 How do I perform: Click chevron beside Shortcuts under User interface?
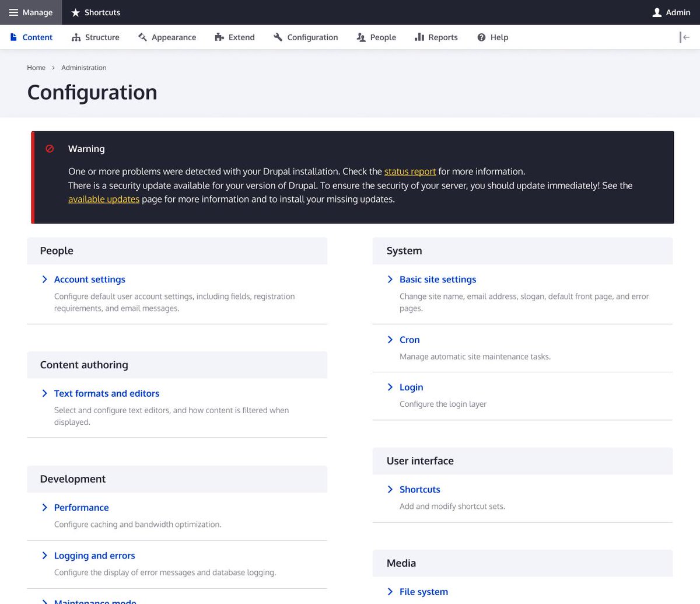click(390, 489)
